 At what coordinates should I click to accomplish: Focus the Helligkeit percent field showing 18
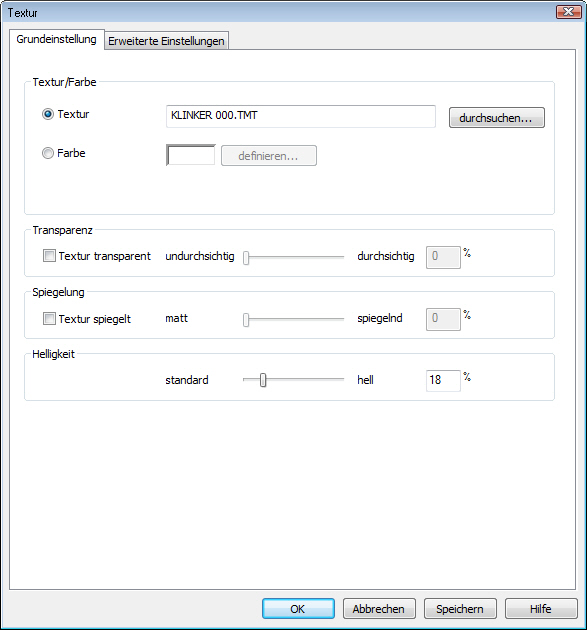[443, 380]
